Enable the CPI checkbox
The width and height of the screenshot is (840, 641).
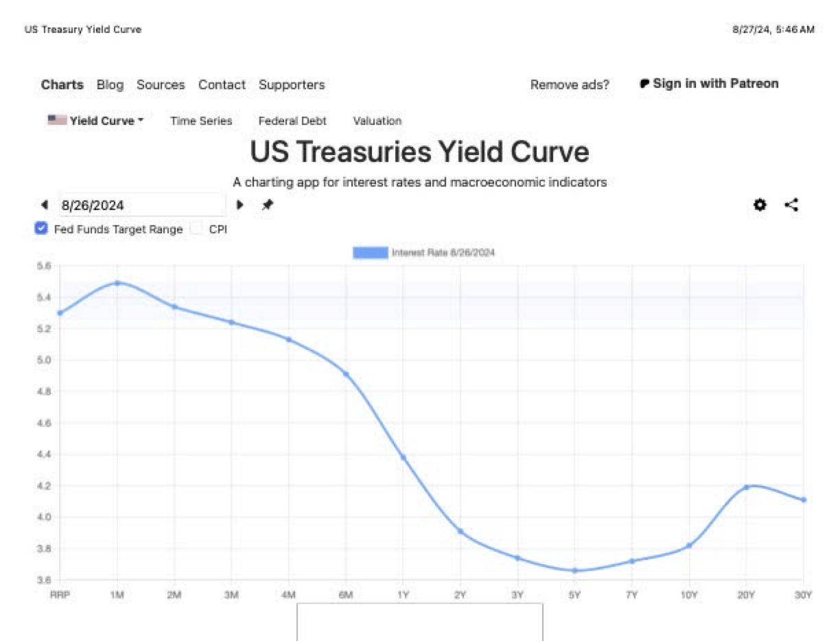tap(196, 229)
